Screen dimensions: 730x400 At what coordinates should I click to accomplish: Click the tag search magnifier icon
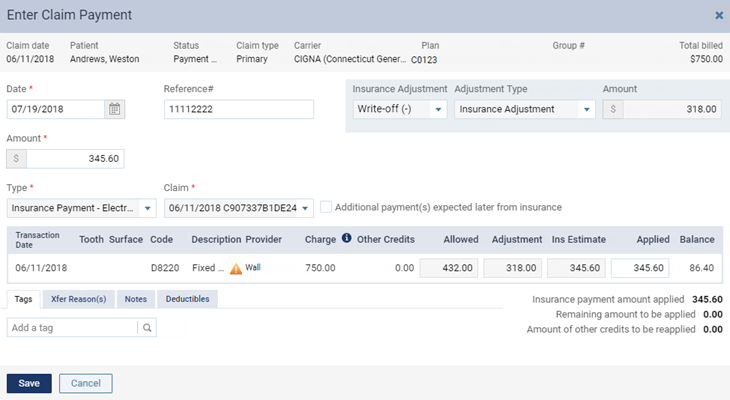pos(147,328)
